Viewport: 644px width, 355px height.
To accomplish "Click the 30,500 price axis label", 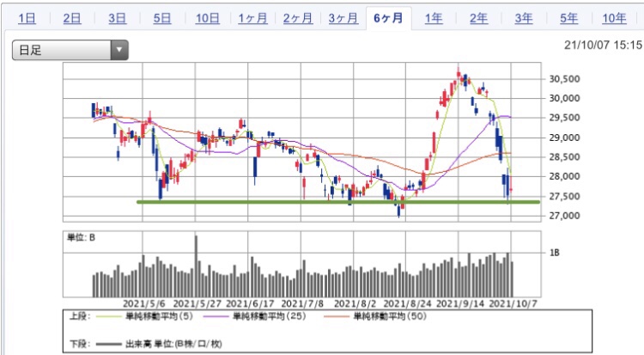I will [x=564, y=79].
